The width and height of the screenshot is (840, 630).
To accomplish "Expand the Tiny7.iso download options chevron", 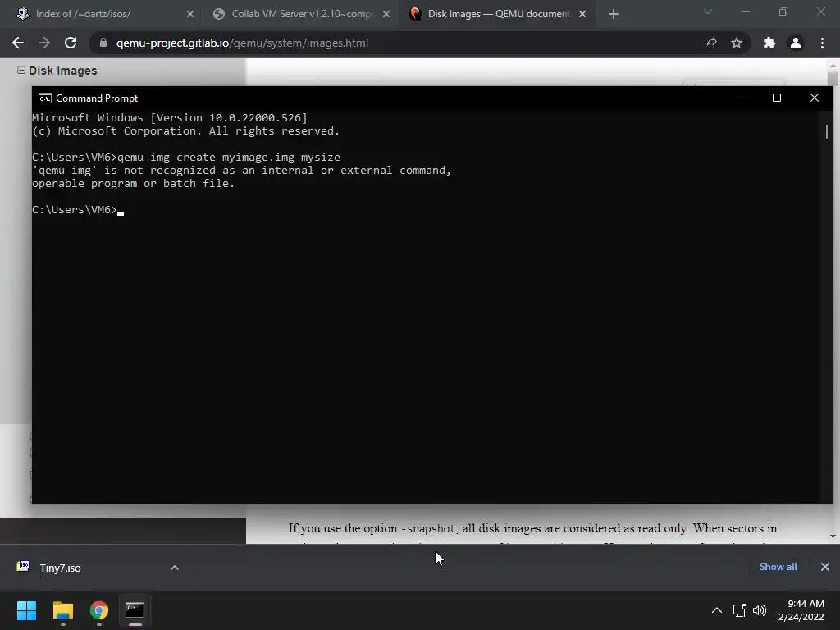I will pos(175,568).
